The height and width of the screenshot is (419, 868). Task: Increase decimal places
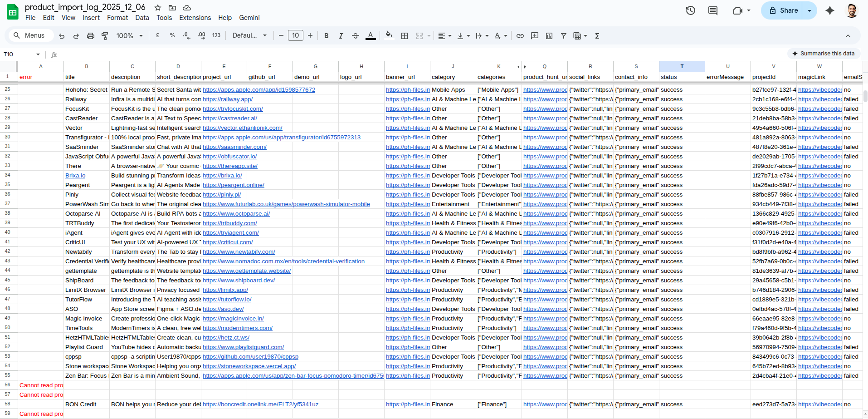click(201, 35)
